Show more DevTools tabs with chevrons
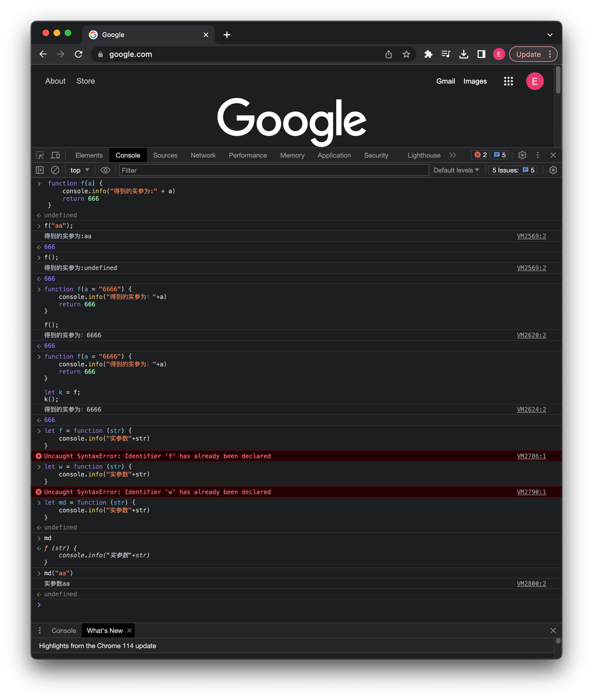Image resolution: width=593 pixels, height=700 pixels. click(452, 155)
